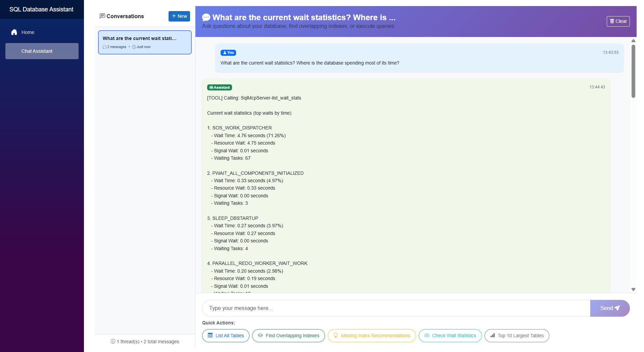Focus the message input field
Viewport: 644px width, 352px height.
[396, 308]
